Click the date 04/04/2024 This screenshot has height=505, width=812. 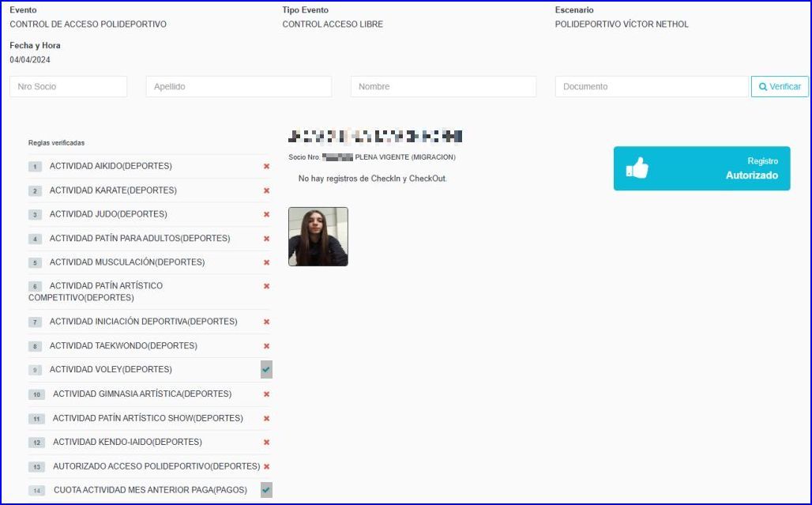[30, 60]
